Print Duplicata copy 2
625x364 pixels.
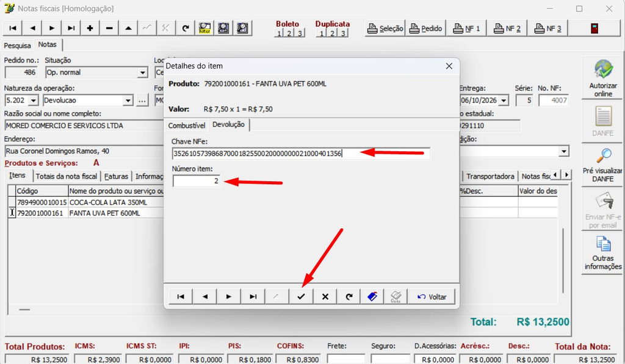[x=332, y=33]
